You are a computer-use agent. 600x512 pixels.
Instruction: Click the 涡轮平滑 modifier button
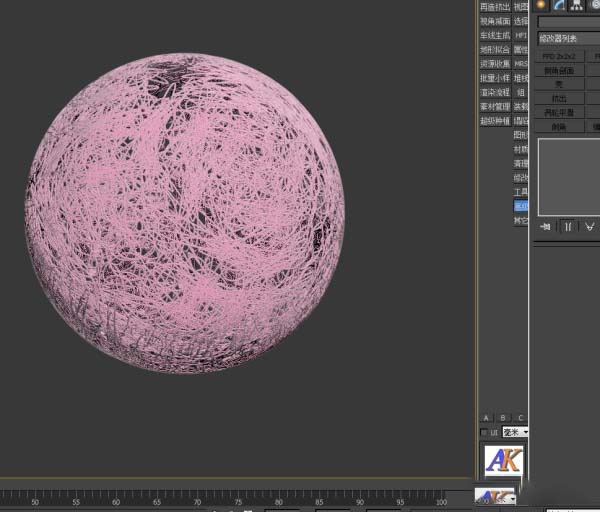559,113
